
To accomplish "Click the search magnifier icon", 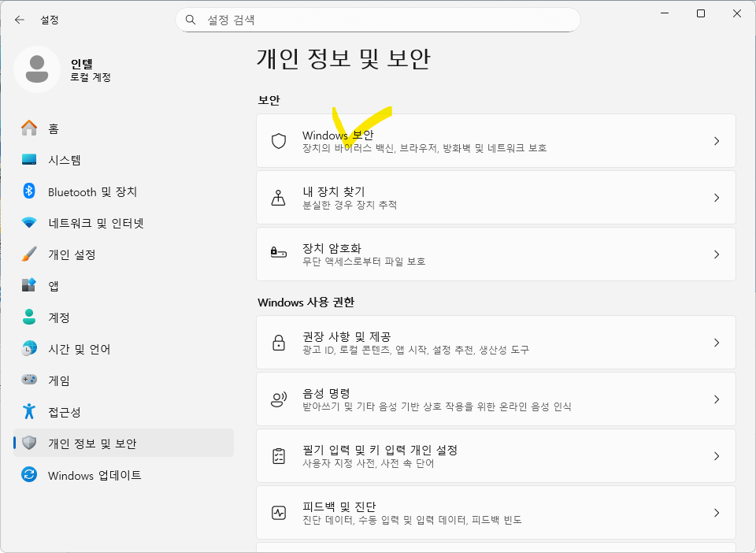I will point(191,20).
